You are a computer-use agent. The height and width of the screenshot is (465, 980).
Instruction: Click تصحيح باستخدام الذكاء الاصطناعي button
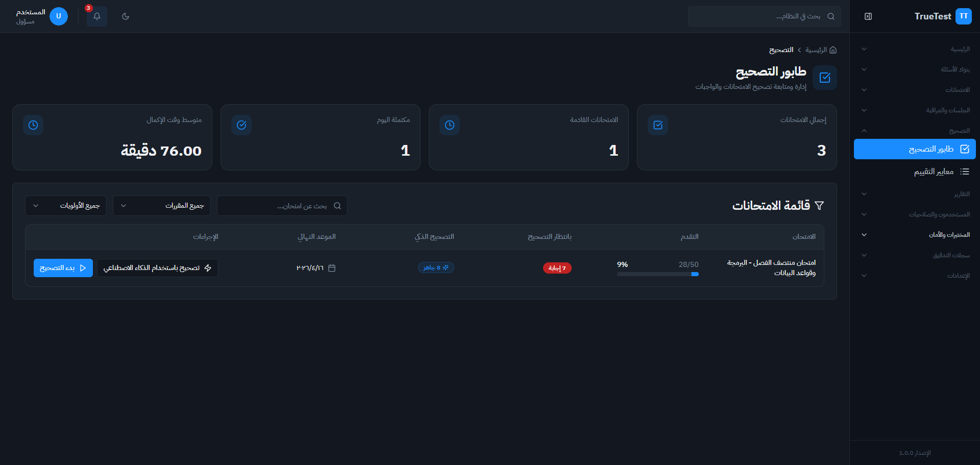157,268
